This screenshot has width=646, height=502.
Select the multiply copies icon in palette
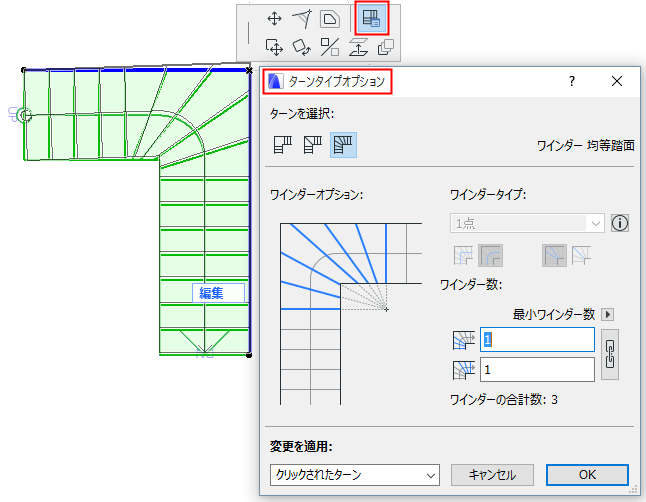(x=386, y=47)
